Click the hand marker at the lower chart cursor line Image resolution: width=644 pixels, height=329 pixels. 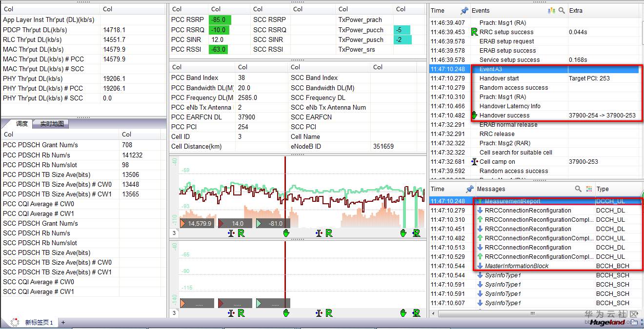[286, 313]
